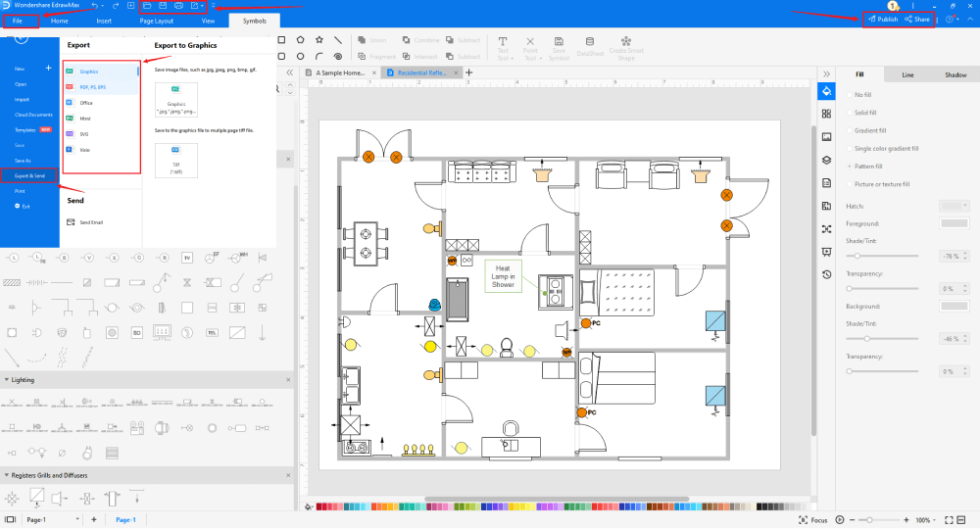This screenshot has width=980, height=529.
Task: Switch to the Shadow properties tab
Action: click(x=955, y=75)
